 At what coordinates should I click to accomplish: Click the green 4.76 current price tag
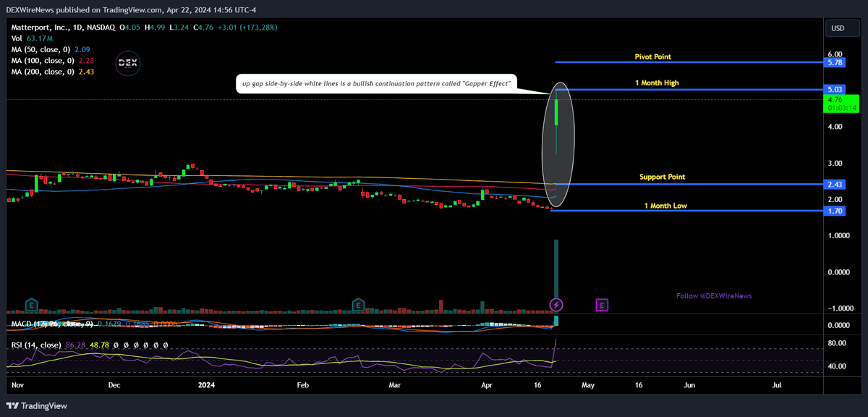point(843,103)
